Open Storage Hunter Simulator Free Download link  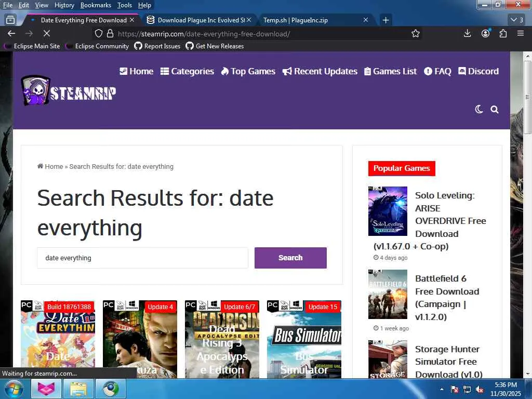pyautogui.click(x=448, y=362)
